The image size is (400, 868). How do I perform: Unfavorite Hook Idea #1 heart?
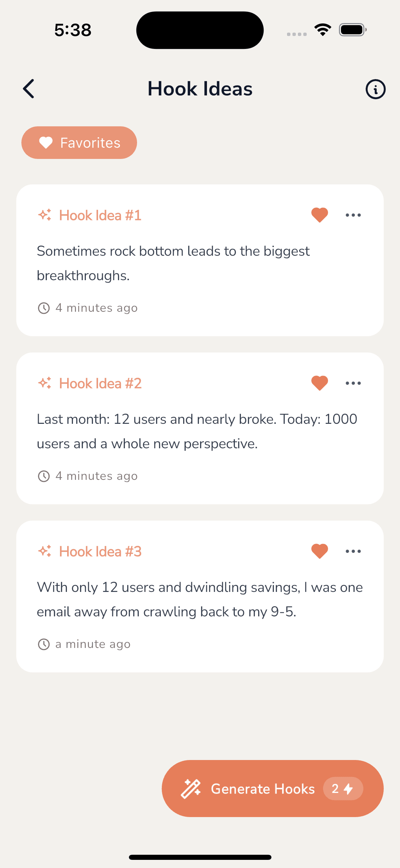click(320, 215)
